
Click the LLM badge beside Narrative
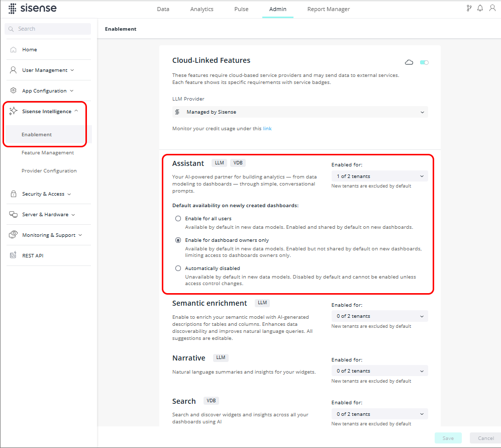221,357
